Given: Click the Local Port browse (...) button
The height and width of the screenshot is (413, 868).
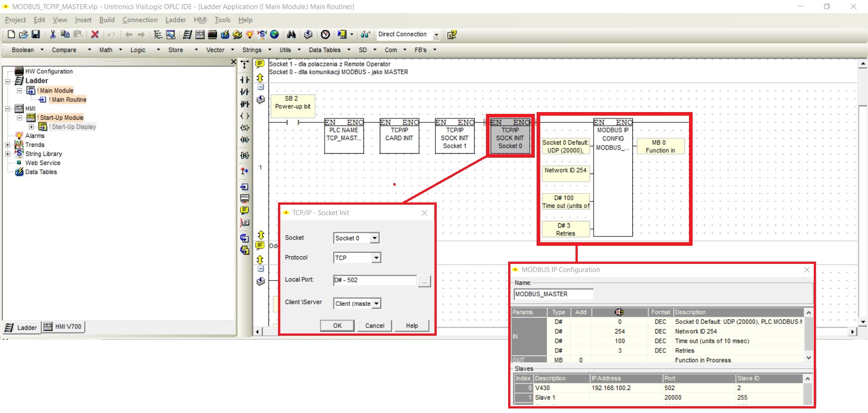Looking at the screenshot, I should (x=424, y=282).
